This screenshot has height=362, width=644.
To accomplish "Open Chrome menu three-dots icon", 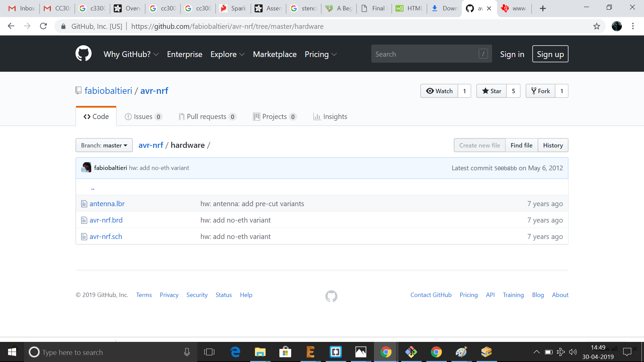I will [x=633, y=26].
